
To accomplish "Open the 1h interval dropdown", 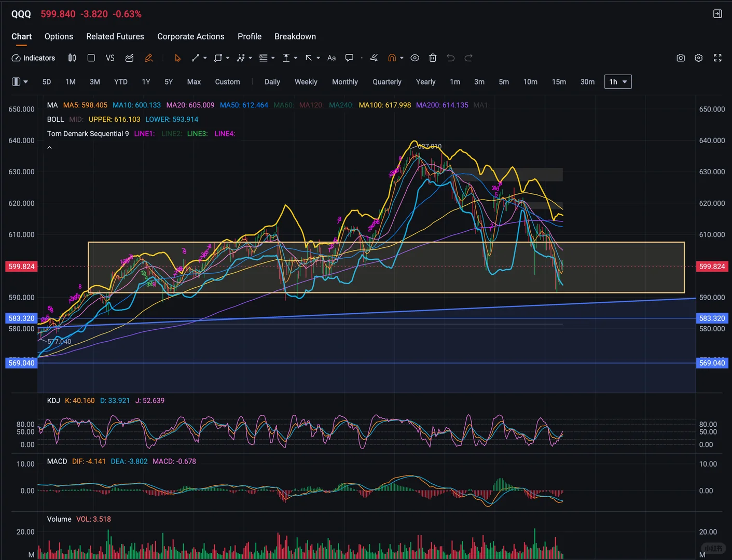I will point(618,82).
